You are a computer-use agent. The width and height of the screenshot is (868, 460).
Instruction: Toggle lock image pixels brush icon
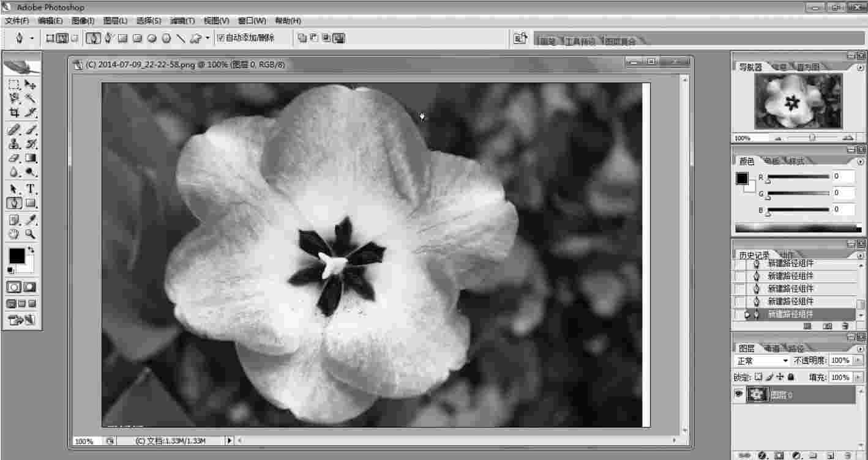[769, 377]
